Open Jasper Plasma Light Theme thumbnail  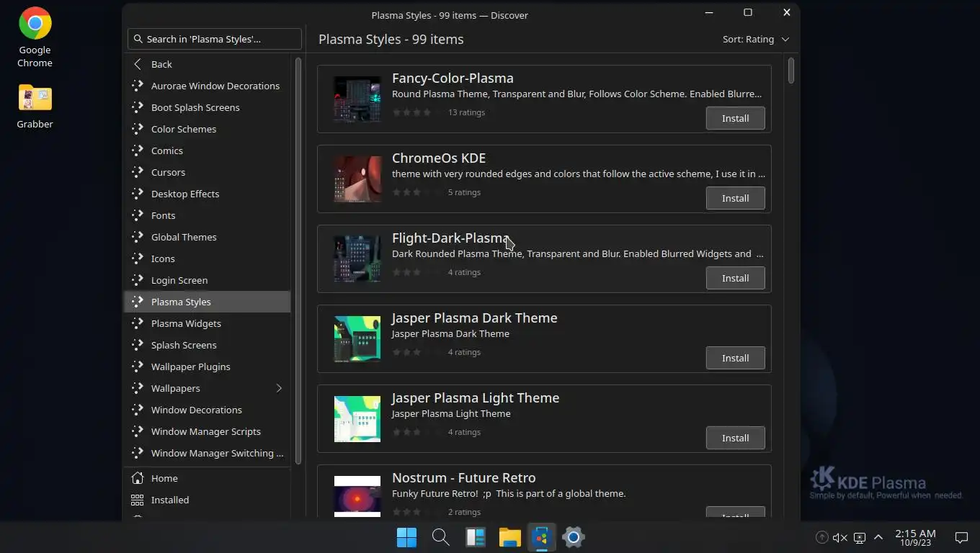(x=357, y=419)
